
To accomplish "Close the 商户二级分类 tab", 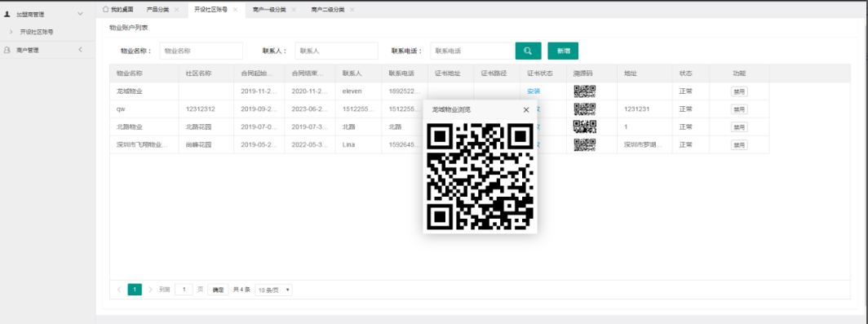I will pyautogui.click(x=352, y=10).
